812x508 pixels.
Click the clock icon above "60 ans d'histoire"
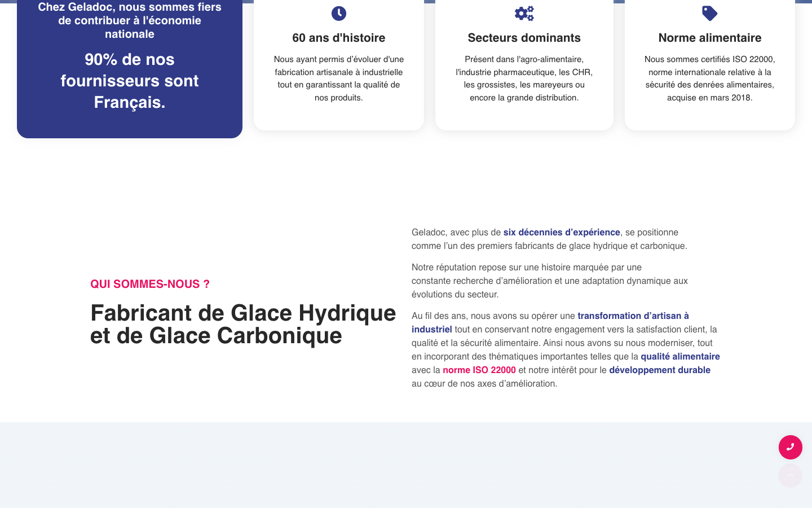(339, 13)
